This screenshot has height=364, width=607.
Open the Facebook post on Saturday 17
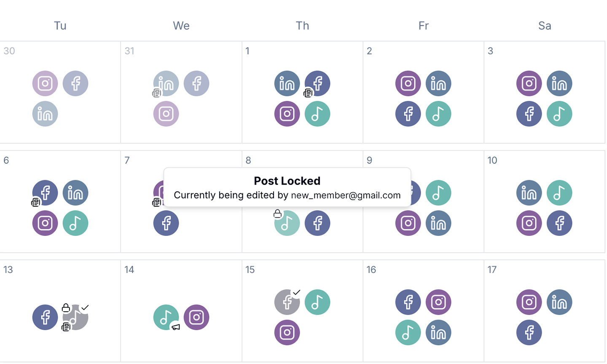click(529, 332)
